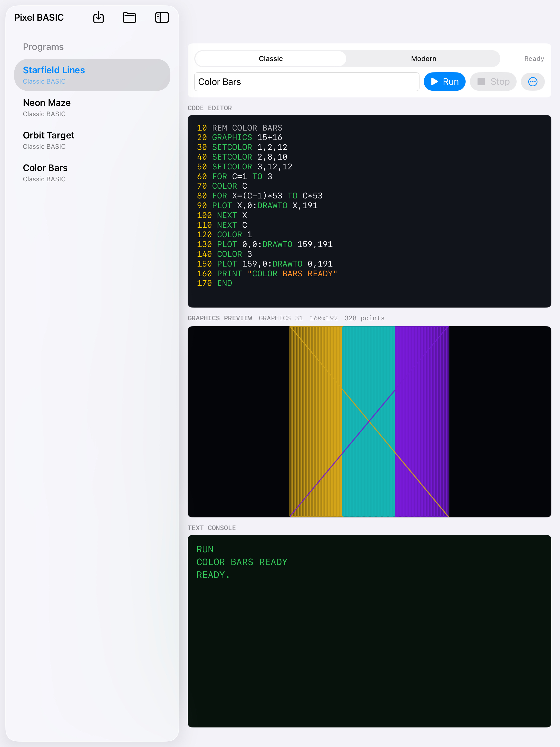
Task: Click line 40 SETCOLOR 2,8,10
Action: (x=242, y=157)
